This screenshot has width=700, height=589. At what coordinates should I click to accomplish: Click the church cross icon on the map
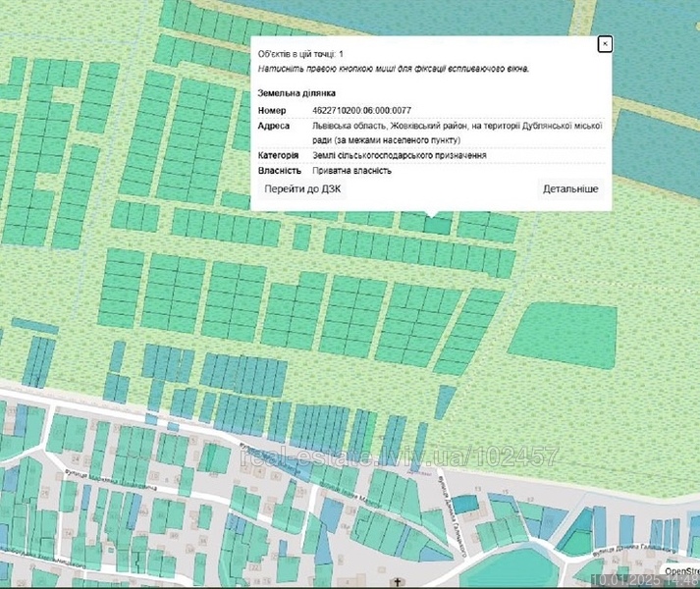396,582
